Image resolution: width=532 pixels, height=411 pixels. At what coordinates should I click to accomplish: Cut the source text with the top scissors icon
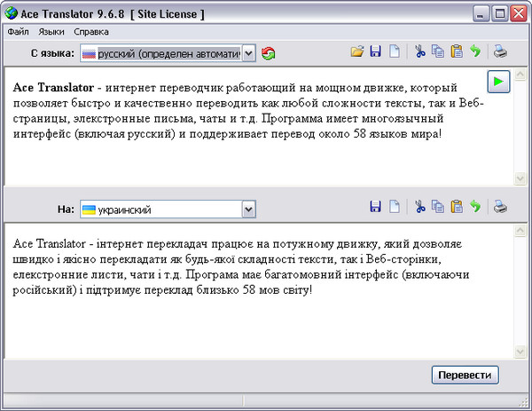coord(421,52)
